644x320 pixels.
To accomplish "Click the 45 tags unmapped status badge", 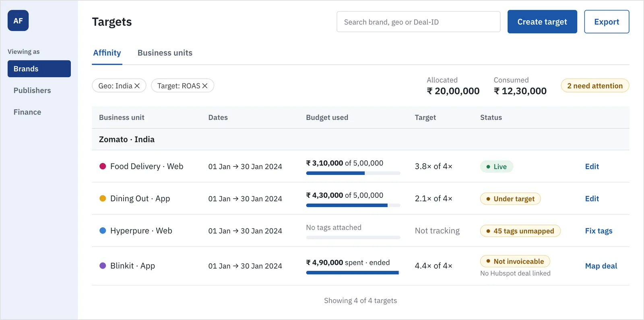I will click(520, 231).
